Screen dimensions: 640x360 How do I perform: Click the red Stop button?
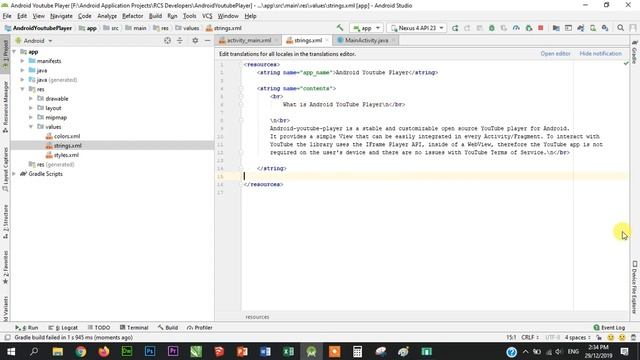pos(541,28)
